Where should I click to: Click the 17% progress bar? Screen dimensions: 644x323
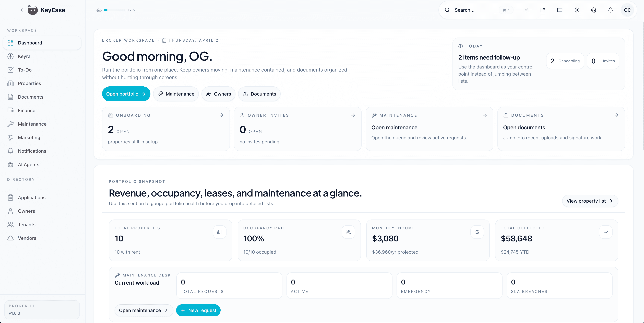114,10
